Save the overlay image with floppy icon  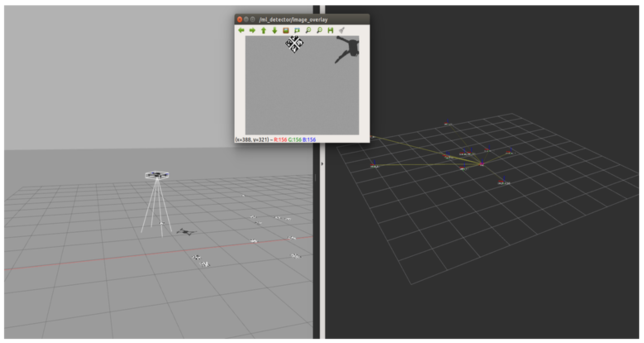pyautogui.click(x=331, y=30)
